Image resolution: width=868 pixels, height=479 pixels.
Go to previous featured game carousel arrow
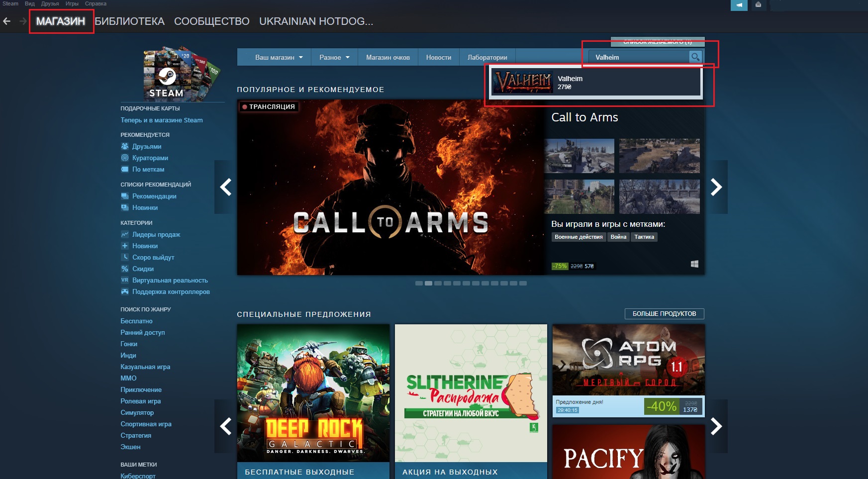226,187
